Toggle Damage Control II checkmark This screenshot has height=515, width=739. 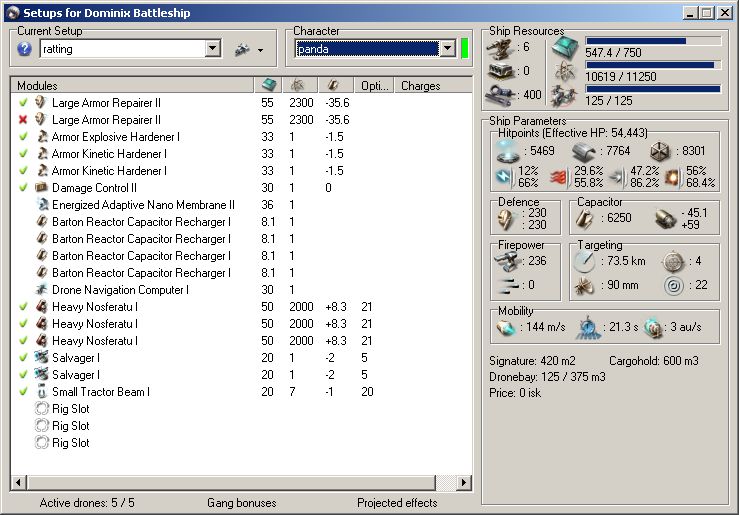(x=23, y=188)
